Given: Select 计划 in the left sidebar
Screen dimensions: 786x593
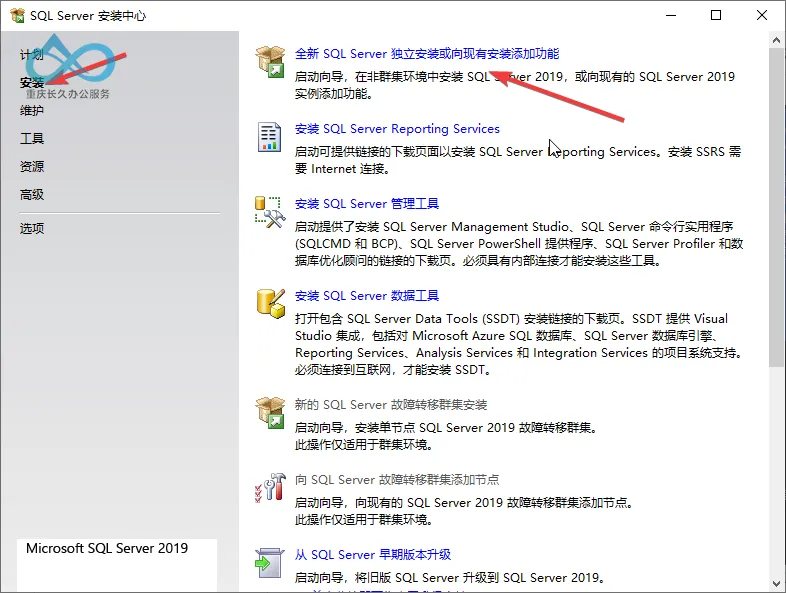Looking at the screenshot, I should [32, 55].
